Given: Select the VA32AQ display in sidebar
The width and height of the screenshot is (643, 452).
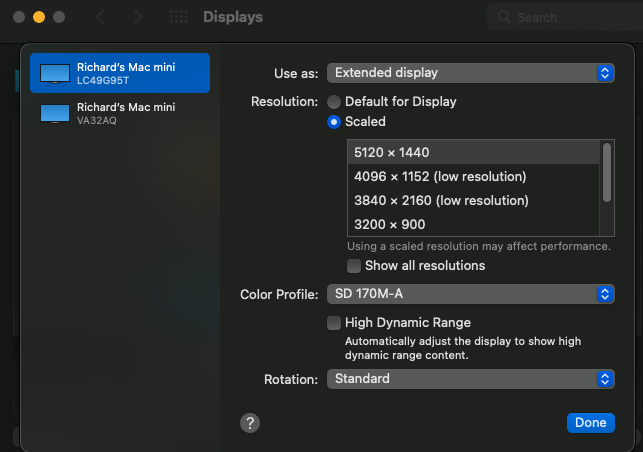Looking at the screenshot, I should 120,113.
